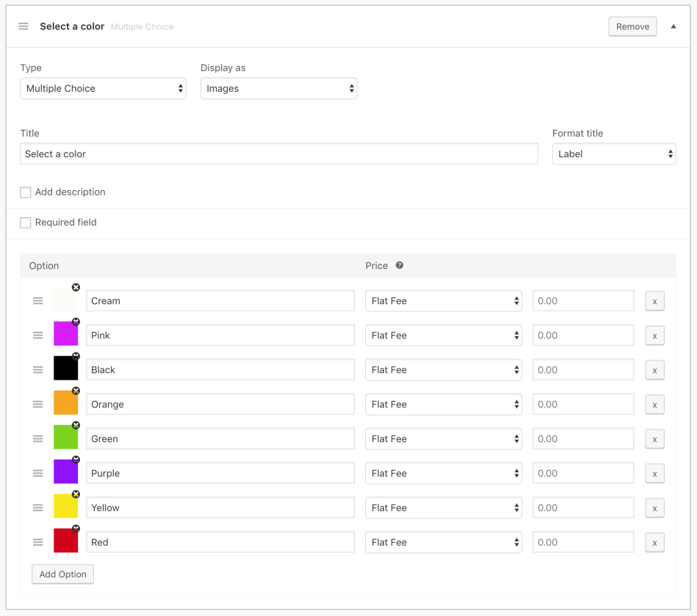The width and height of the screenshot is (697, 616).
Task: Click the drag handle beside Select a color header
Action: tap(24, 26)
